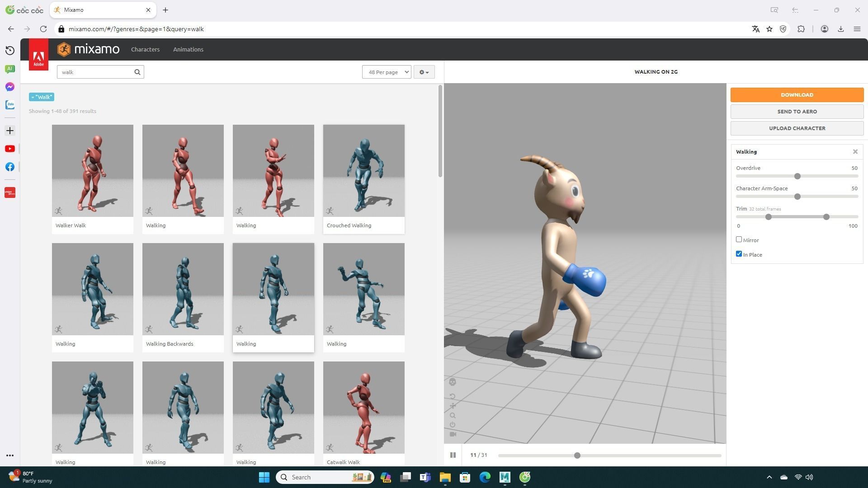Open the Animations tab
Screen dimensions: 868x488
[x=188, y=49]
